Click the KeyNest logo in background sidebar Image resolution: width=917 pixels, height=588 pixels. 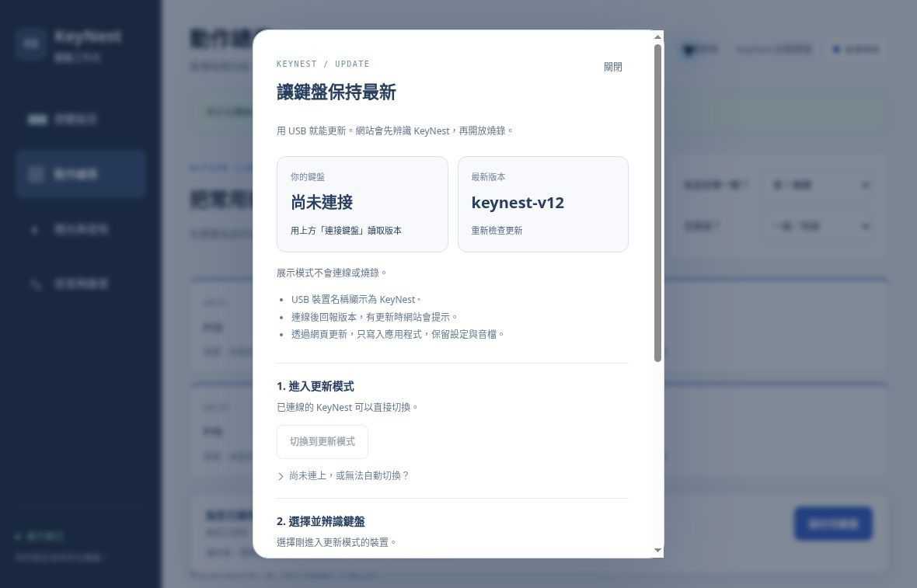30,43
